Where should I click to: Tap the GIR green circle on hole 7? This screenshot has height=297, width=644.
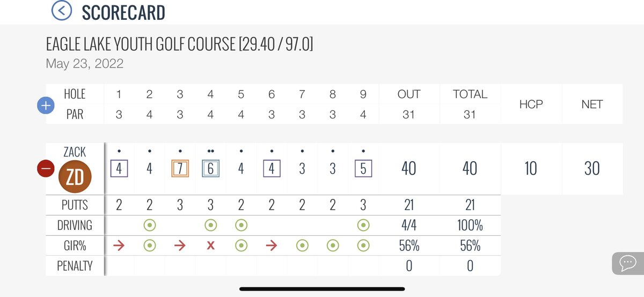pyautogui.click(x=302, y=246)
